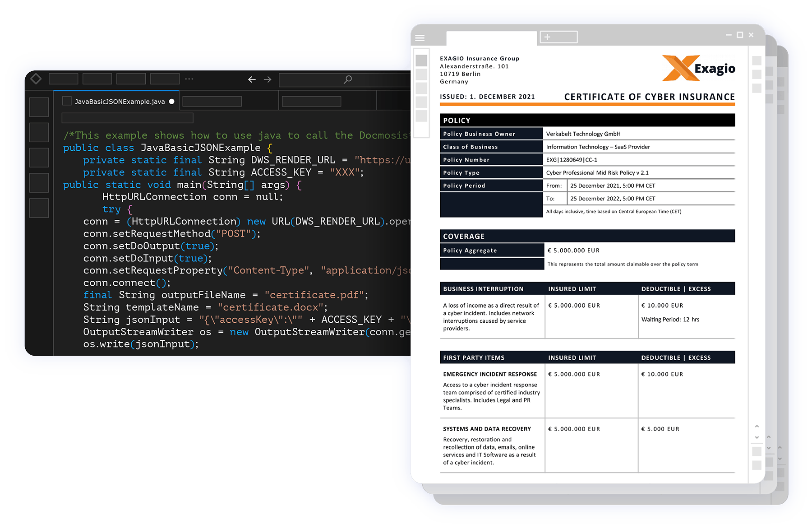Click 'conn.connect();' line
This screenshot has height=529, width=812.
point(127,283)
